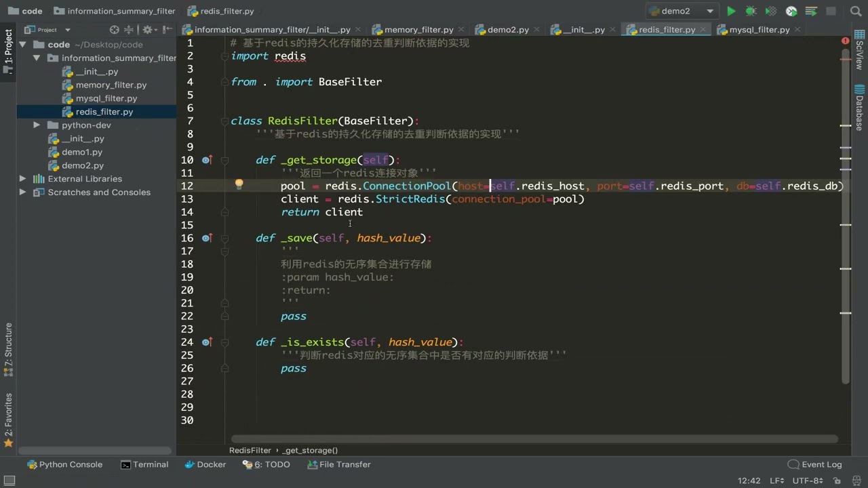This screenshot has height=488, width=868.
Task: Open the 6: TODO tool window
Action: point(266,464)
